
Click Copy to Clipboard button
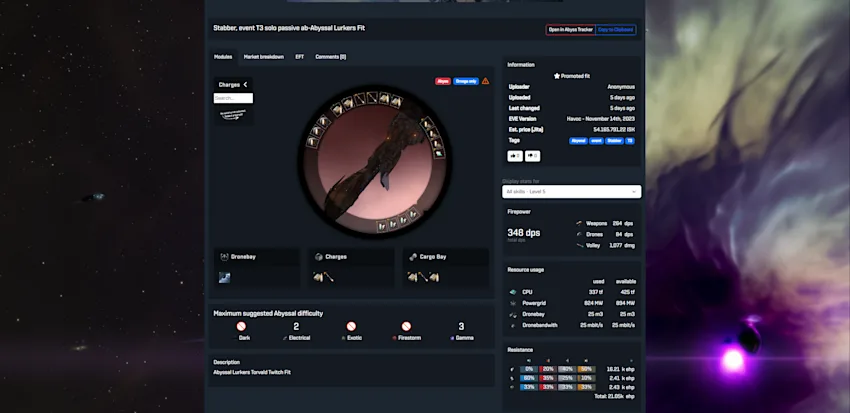615,30
